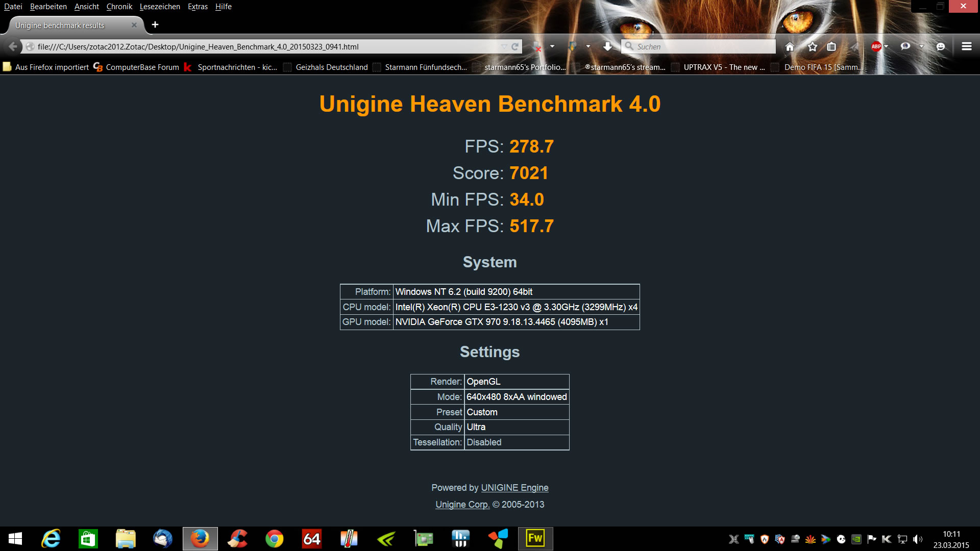This screenshot has height=551, width=980.
Task: Open the downloads arrow icon
Action: pyautogui.click(x=607, y=46)
